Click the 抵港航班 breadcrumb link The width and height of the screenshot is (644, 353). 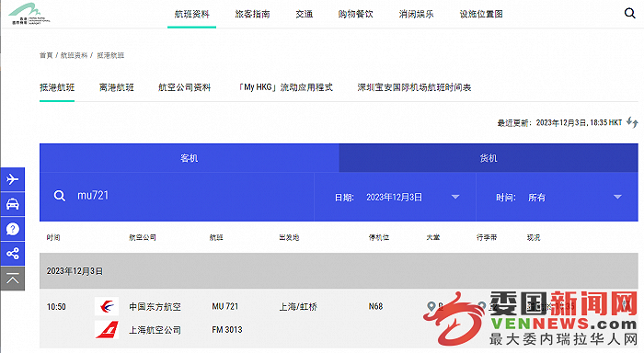(110, 55)
